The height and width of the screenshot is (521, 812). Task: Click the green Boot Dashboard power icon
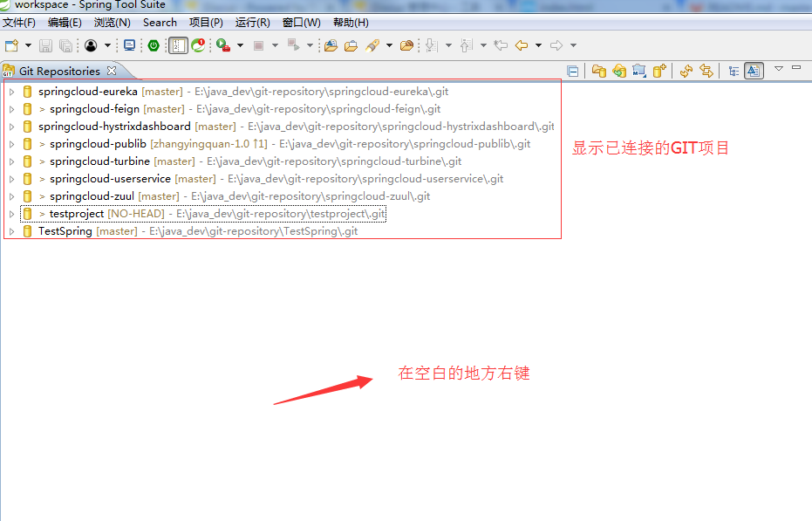(x=154, y=45)
